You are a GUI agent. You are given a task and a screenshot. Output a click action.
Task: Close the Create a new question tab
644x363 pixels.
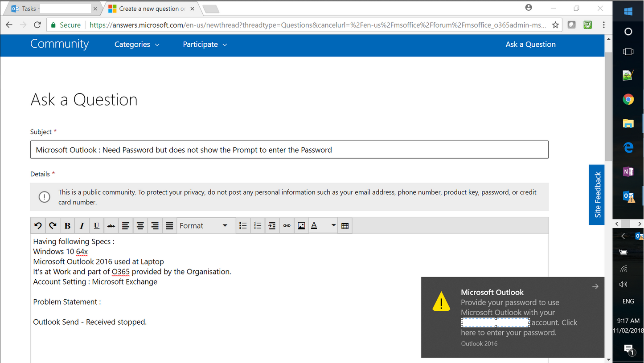192,8
